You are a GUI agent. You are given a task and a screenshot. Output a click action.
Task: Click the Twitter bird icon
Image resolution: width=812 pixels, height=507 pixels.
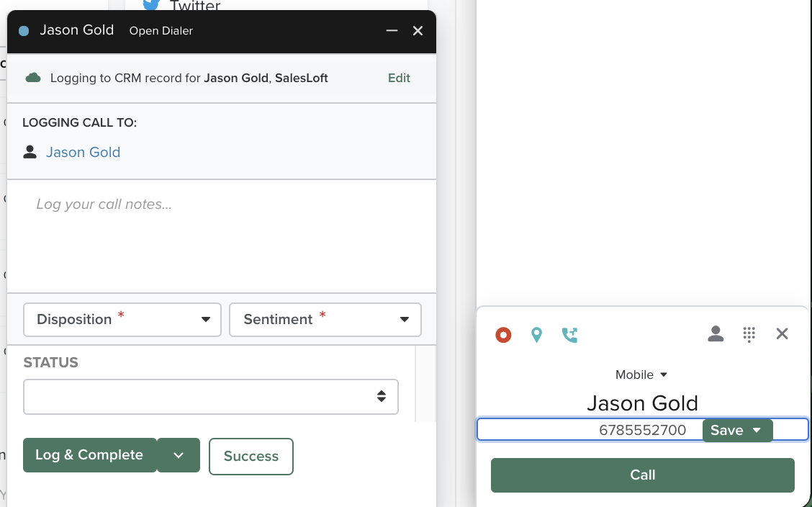[x=151, y=6]
